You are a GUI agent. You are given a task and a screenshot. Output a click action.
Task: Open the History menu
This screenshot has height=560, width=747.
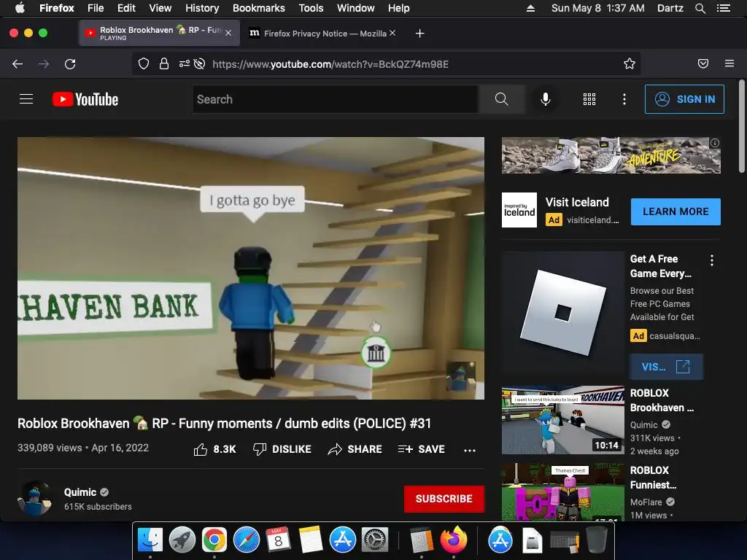202,8
